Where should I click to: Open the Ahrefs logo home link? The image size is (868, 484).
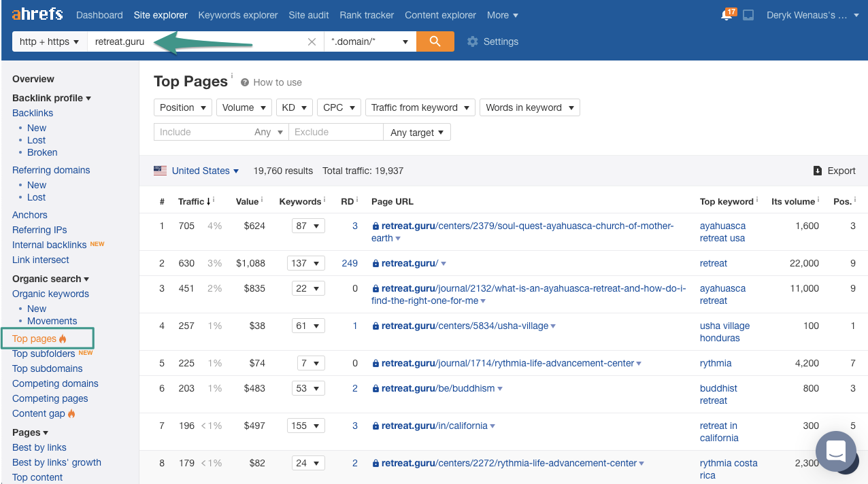[37, 14]
